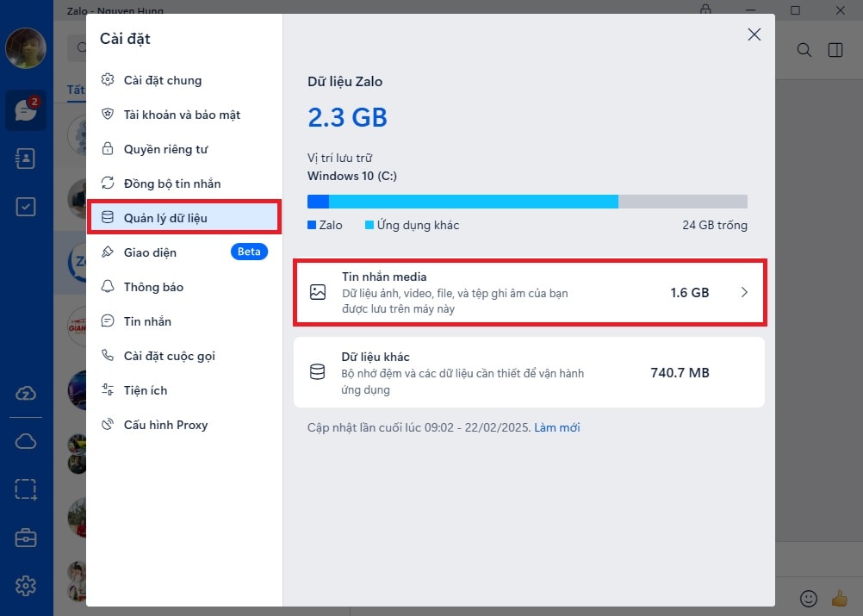Click the Cài đặt dialog title
Viewport: 863px width, 616px height.
[125, 39]
